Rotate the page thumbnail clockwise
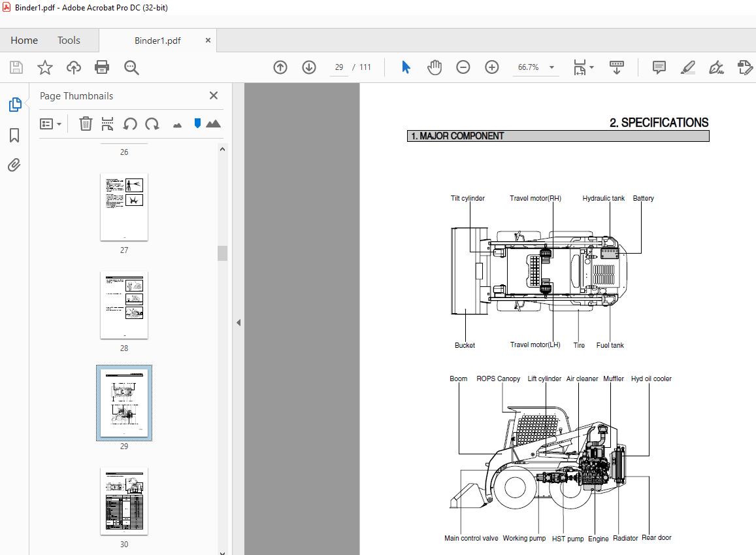Image resolution: width=756 pixels, height=555 pixels. (x=152, y=124)
